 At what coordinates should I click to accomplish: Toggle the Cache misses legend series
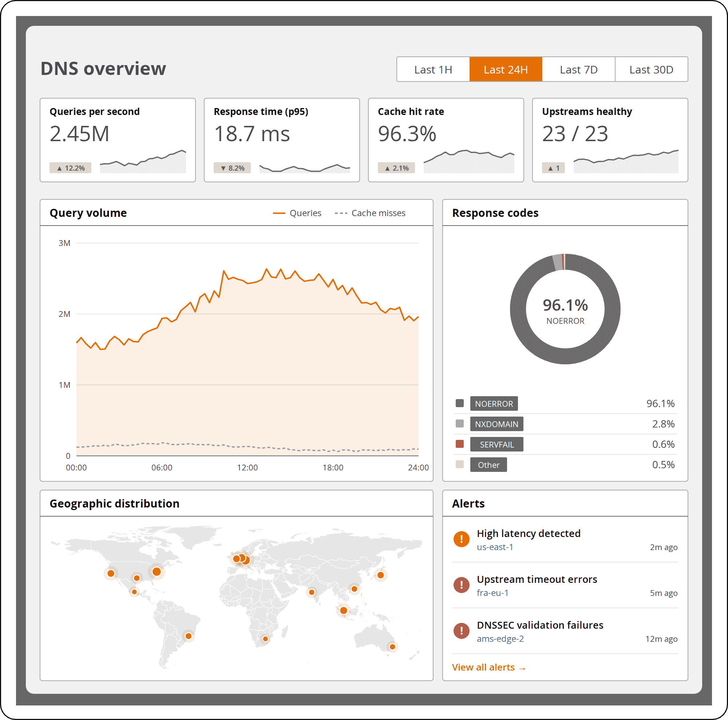(370, 213)
